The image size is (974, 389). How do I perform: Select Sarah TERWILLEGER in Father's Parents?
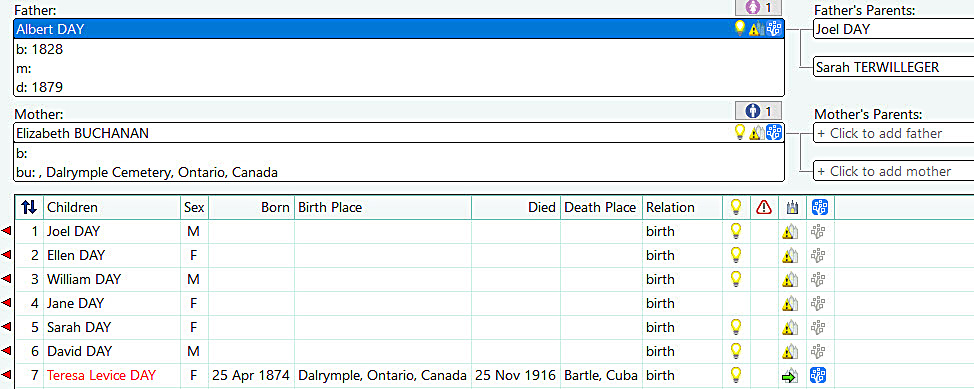tap(893, 66)
